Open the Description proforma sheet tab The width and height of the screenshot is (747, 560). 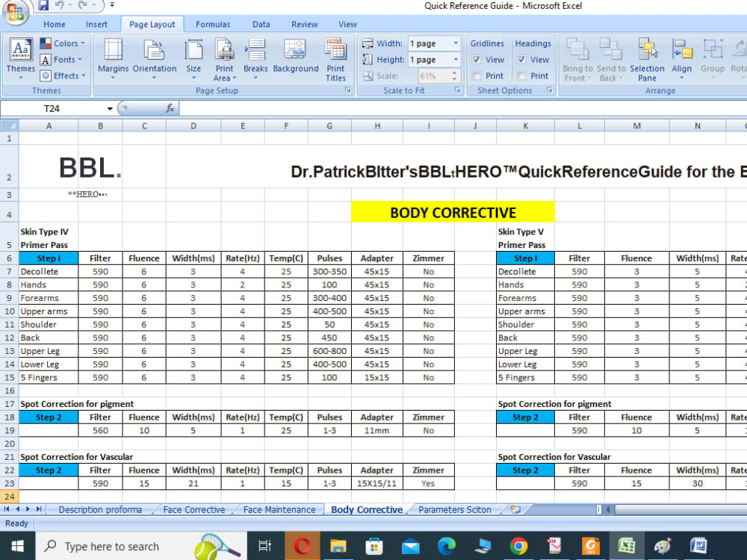100,509
